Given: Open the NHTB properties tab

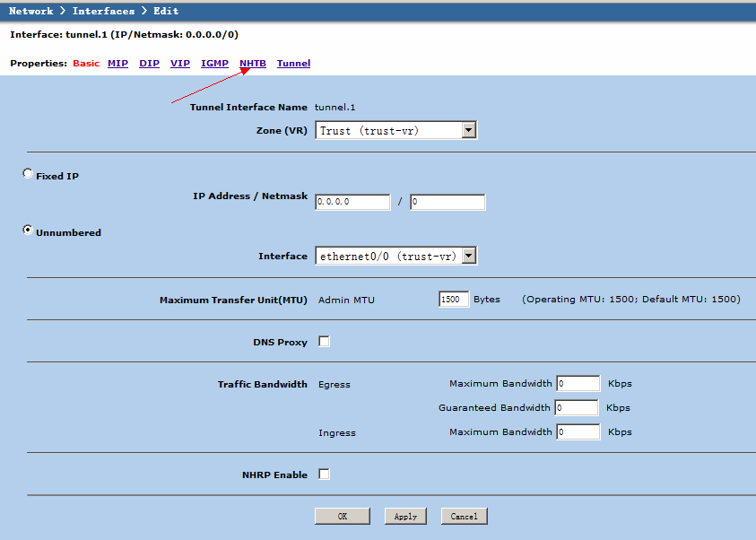Looking at the screenshot, I should [252, 63].
